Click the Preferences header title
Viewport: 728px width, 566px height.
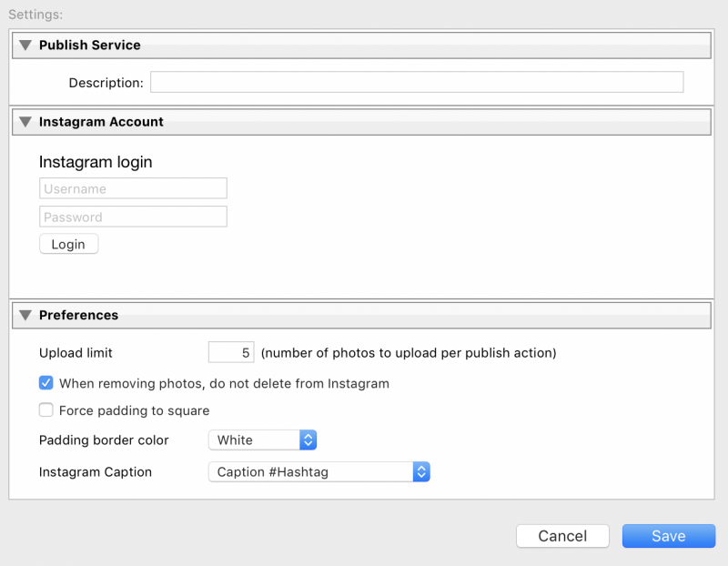click(78, 315)
